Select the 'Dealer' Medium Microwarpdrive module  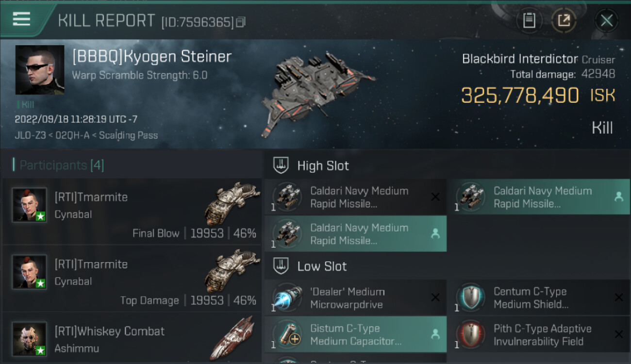pos(355,298)
